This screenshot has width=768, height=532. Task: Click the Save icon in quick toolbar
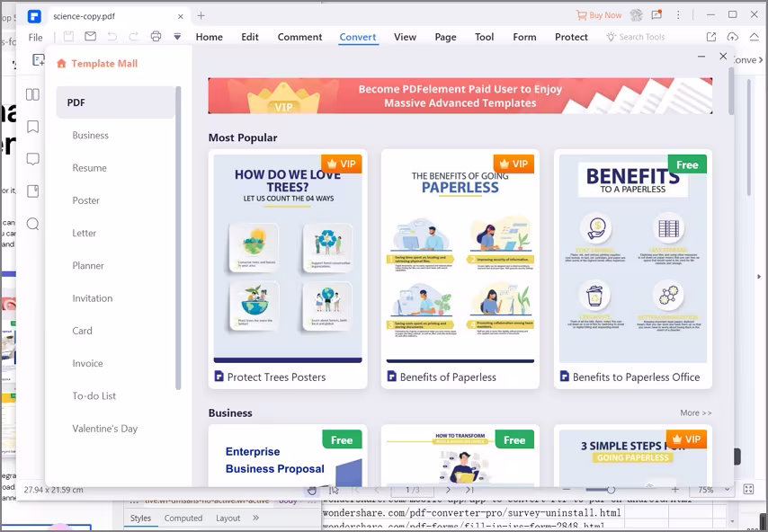pos(68,36)
